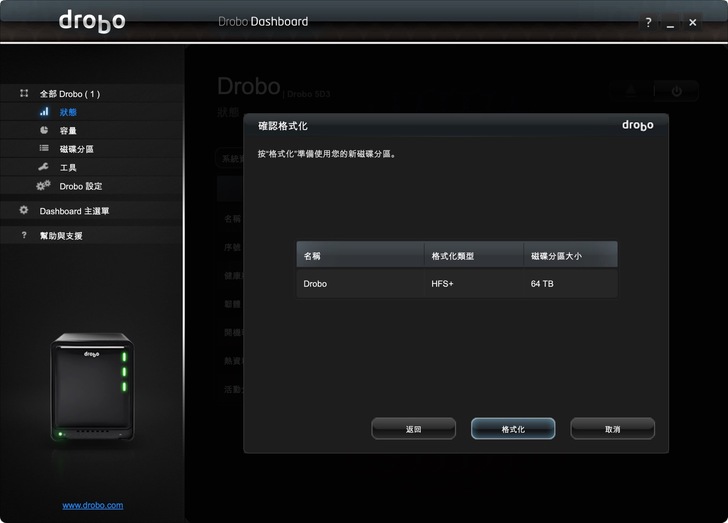Screen dimensions: 728x523
Task: Click the 容量 capacity pie-chart icon
Action: tap(44, 130)
